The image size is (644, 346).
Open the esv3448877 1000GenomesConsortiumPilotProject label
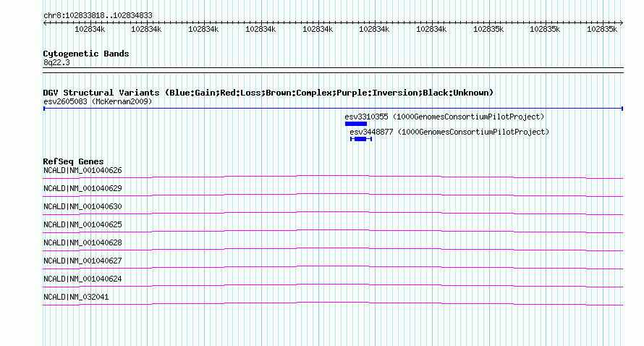[449, 132]
